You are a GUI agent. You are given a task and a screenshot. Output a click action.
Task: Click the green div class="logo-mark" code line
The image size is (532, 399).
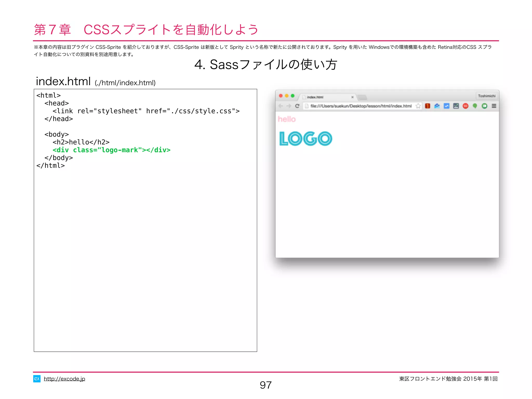111,150
